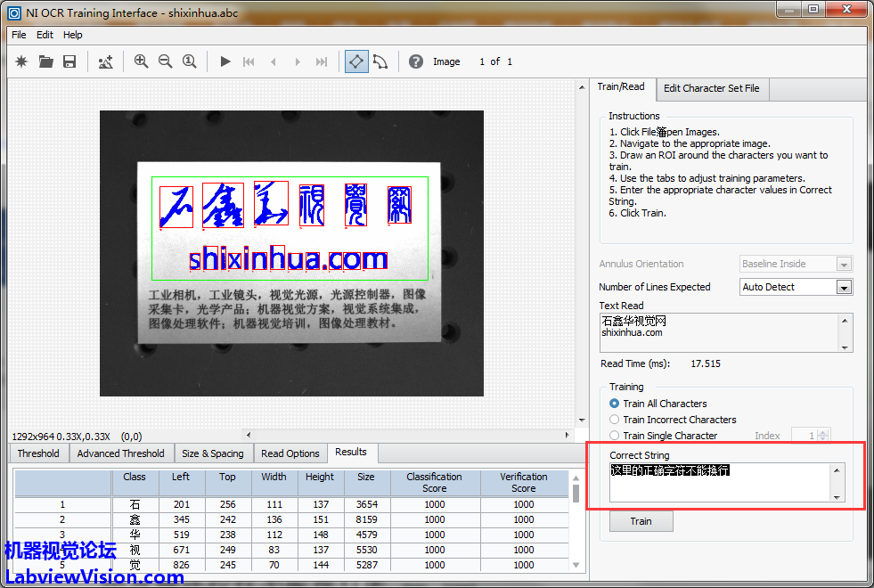This screenshot has height=588, width=874.
Task: Zoom in on the image
Action: (141, 61)
